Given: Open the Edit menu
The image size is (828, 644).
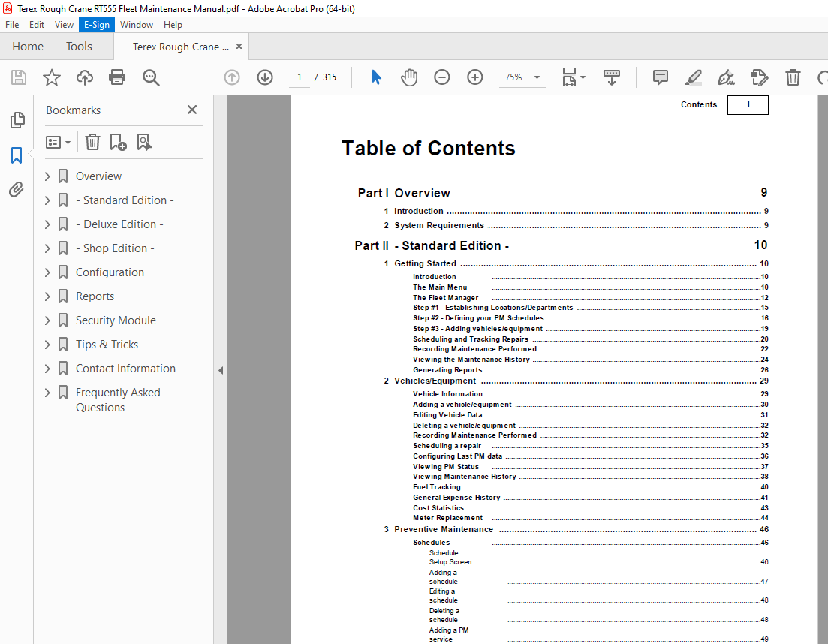Looking at the screenshot, I should 37,24.
